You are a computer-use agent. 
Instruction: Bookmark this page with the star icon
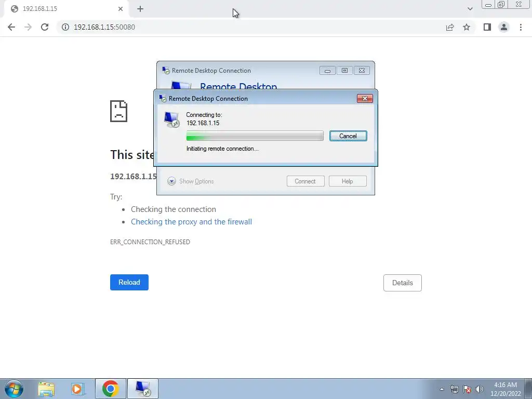click(467, 27)
